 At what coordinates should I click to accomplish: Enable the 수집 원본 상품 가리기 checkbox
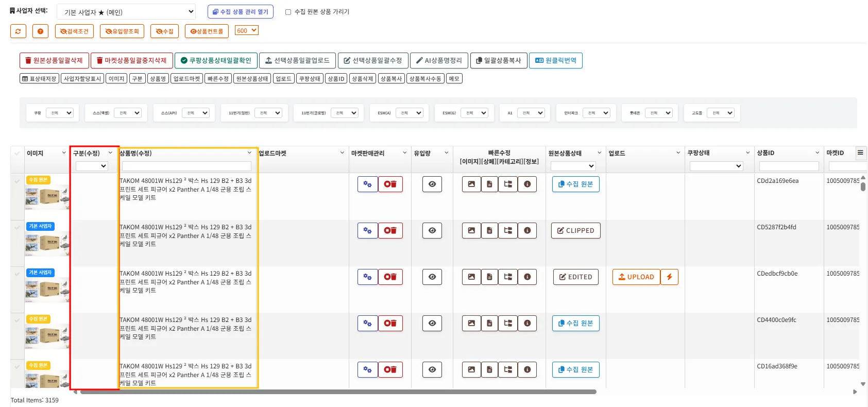[288, 12]
